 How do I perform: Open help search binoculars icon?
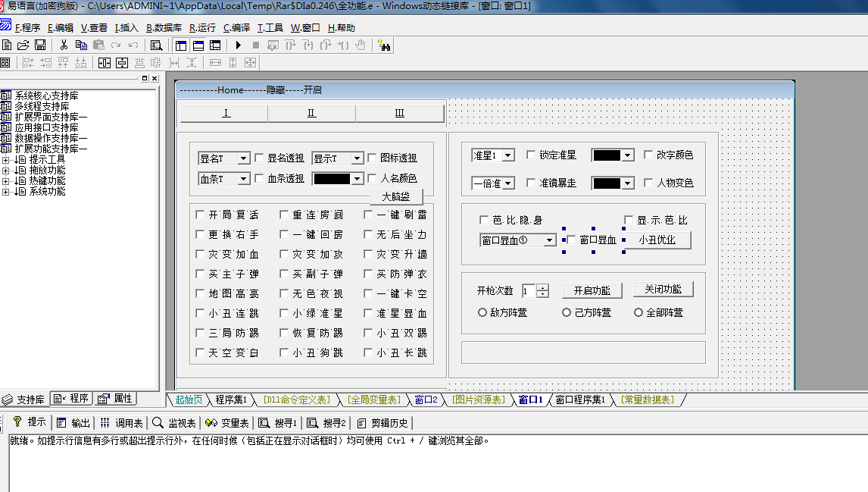(x=383, y=45)
